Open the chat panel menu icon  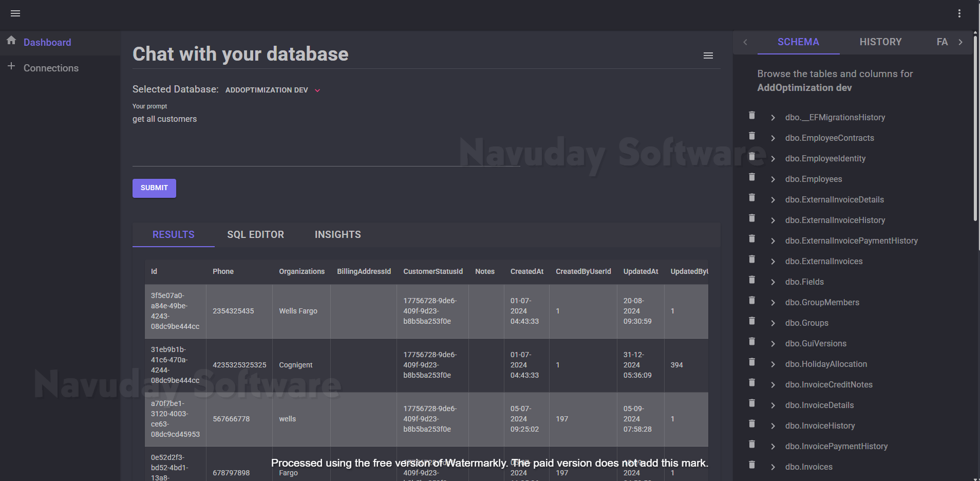pos(708,55)
